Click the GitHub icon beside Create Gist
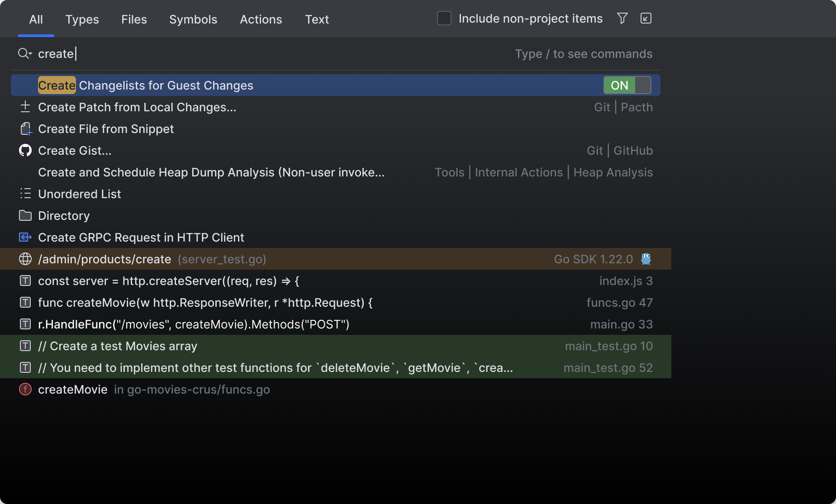Image resolution: width=836 pixels, height=504 pixels. (25, 150)
